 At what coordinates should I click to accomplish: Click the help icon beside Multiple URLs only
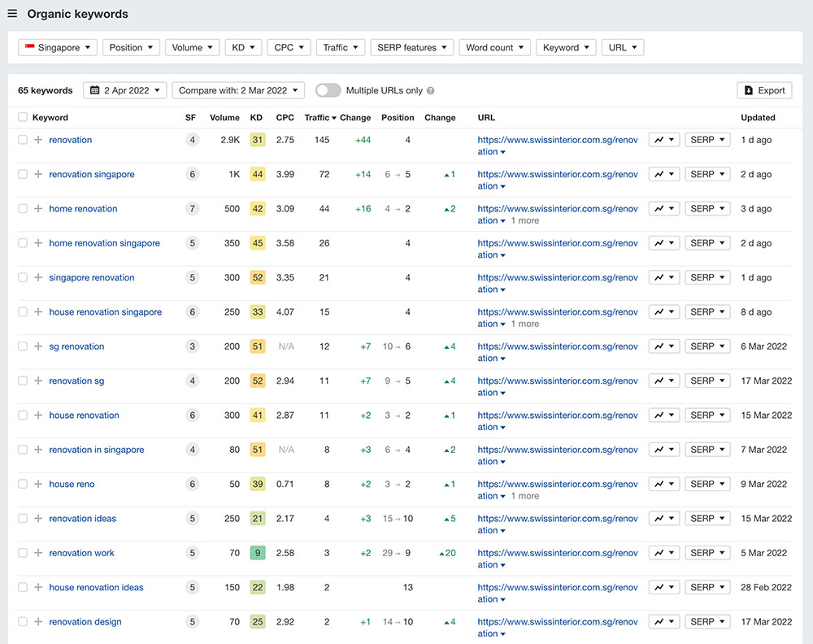(431, 91)
